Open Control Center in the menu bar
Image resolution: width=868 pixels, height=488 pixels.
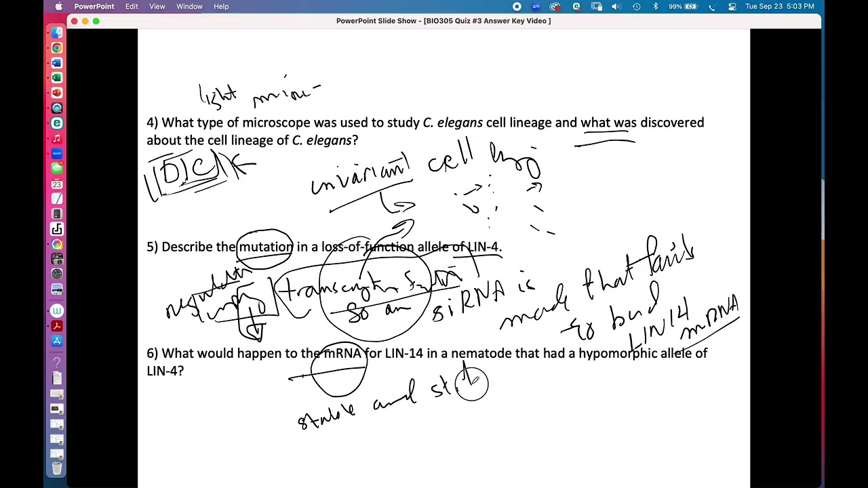tap(732, 7)
